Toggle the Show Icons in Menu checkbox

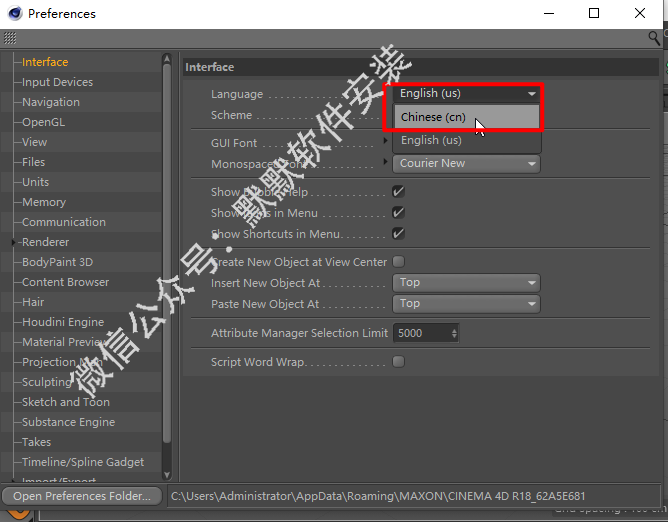398,213
